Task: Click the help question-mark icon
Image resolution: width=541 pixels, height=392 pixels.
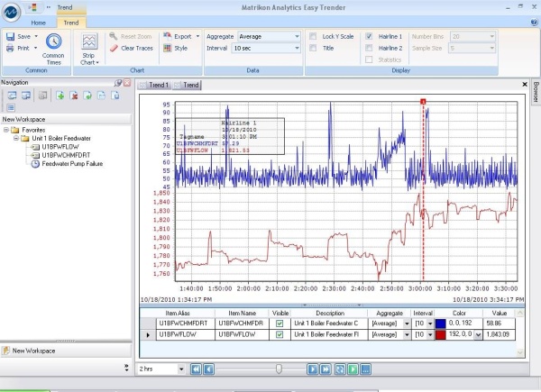Action: [534, 23]
